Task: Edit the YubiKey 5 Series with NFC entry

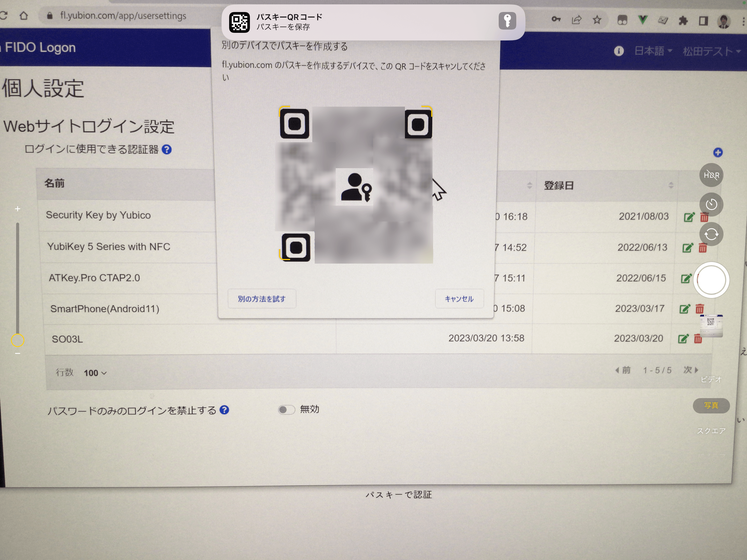Action: pos(688,247)
